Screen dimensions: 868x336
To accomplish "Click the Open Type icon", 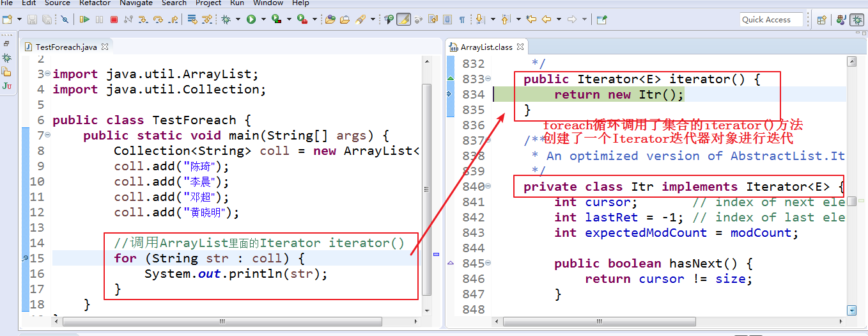I will click(x=330, y=20).
